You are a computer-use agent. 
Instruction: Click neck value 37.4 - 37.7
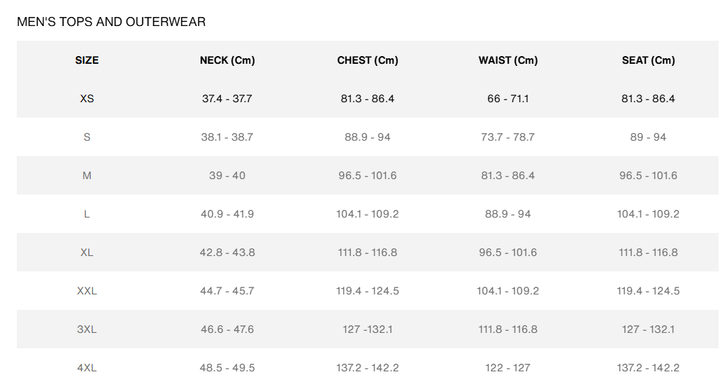(x=227, y=99)
